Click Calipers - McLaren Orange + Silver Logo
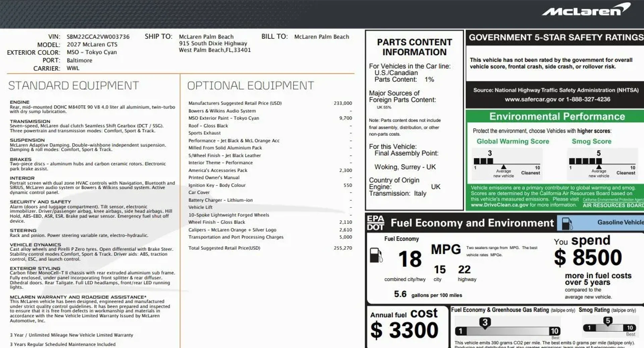The width and height of the screenshot is (644, 348). (232, 230)
